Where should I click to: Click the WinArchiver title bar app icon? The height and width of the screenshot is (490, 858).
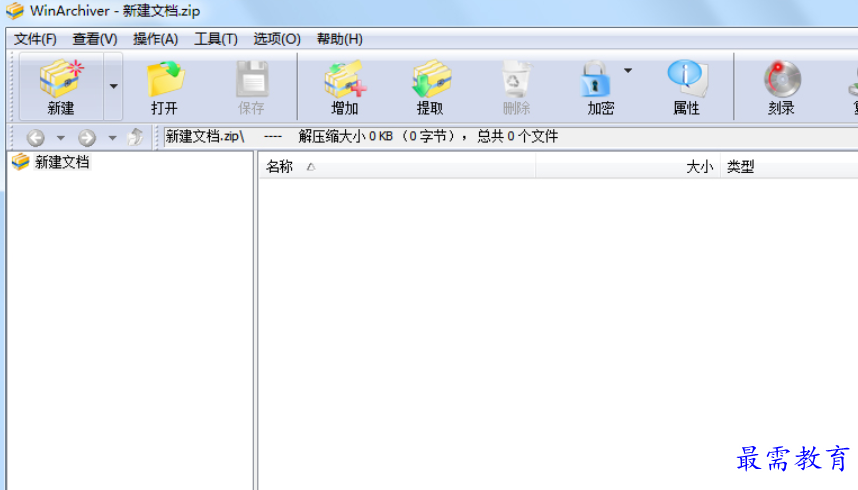(15, 11)
